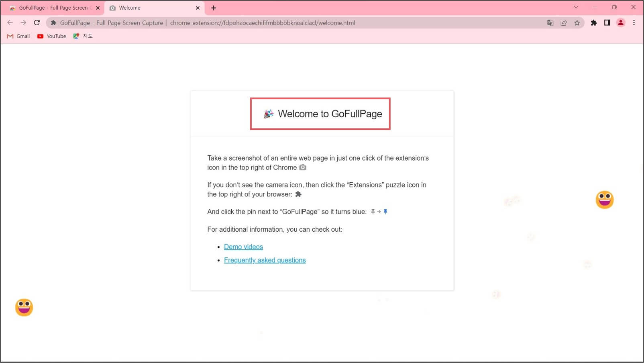Click the unpinned gray pin icon
Image resolution: width=644 pixels, height=363 pixels.
(373, 212)
